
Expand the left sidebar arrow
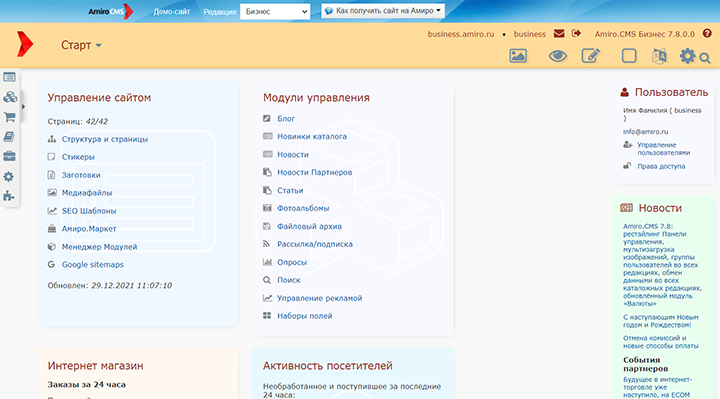pyautogui.click(x=23, y=107)
